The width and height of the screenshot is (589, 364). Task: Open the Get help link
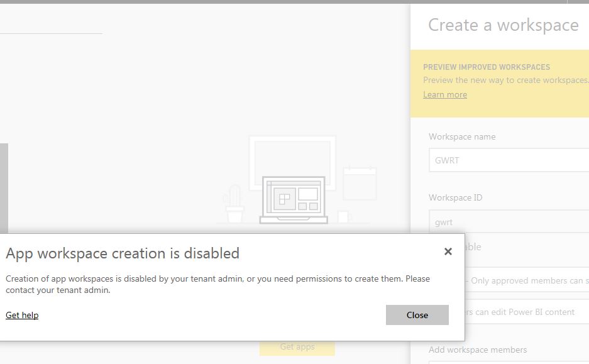22,315
